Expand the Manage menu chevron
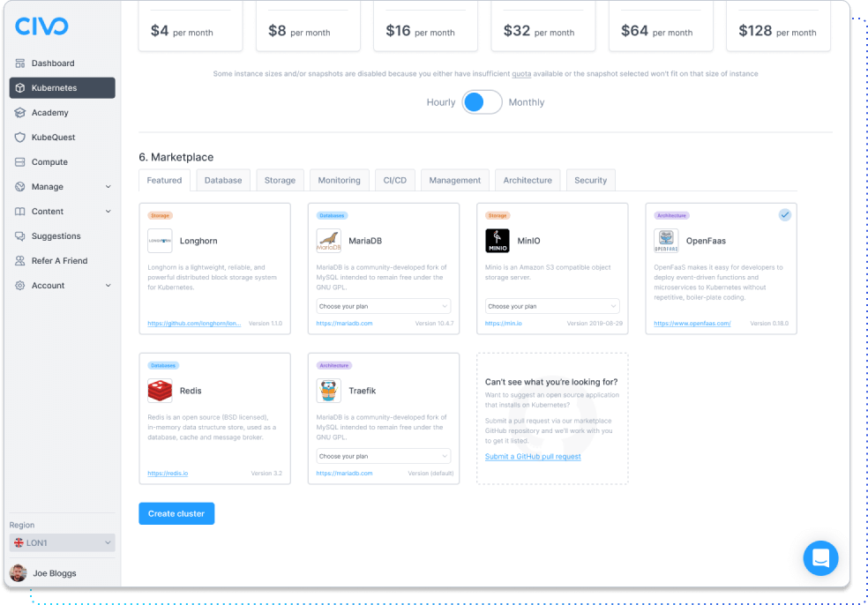Screen dimensions: 868x605 [108, 187]
